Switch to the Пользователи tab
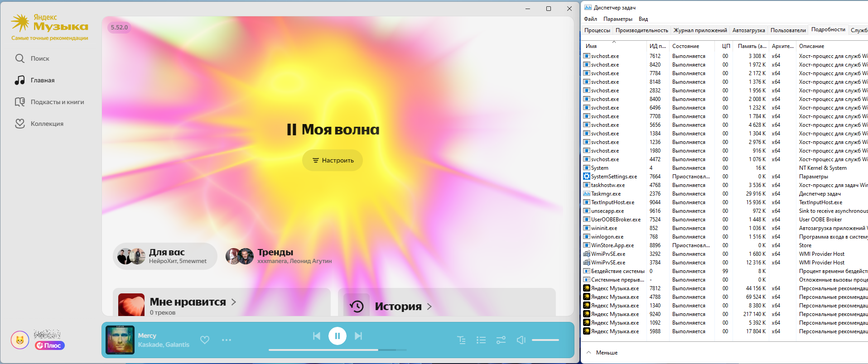 point(788,30)
